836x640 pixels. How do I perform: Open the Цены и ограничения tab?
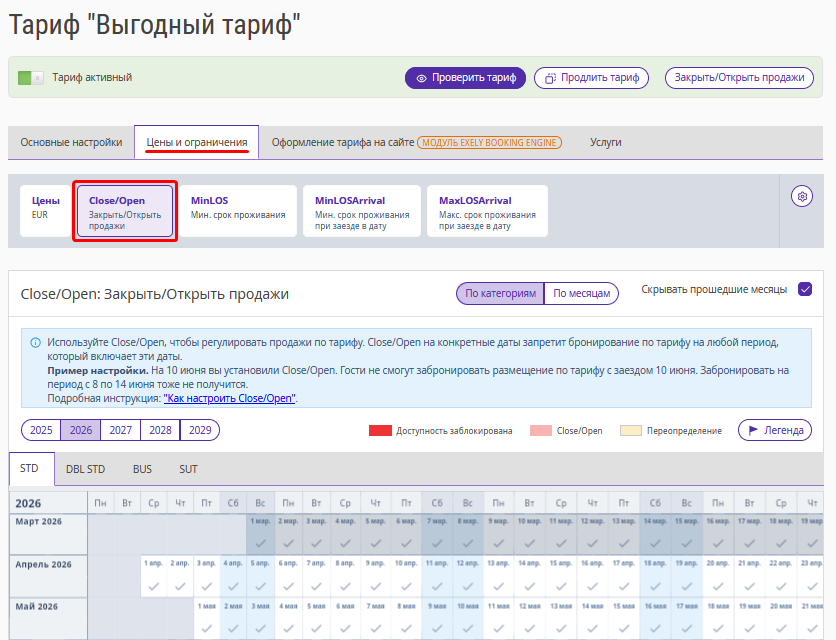197,142
